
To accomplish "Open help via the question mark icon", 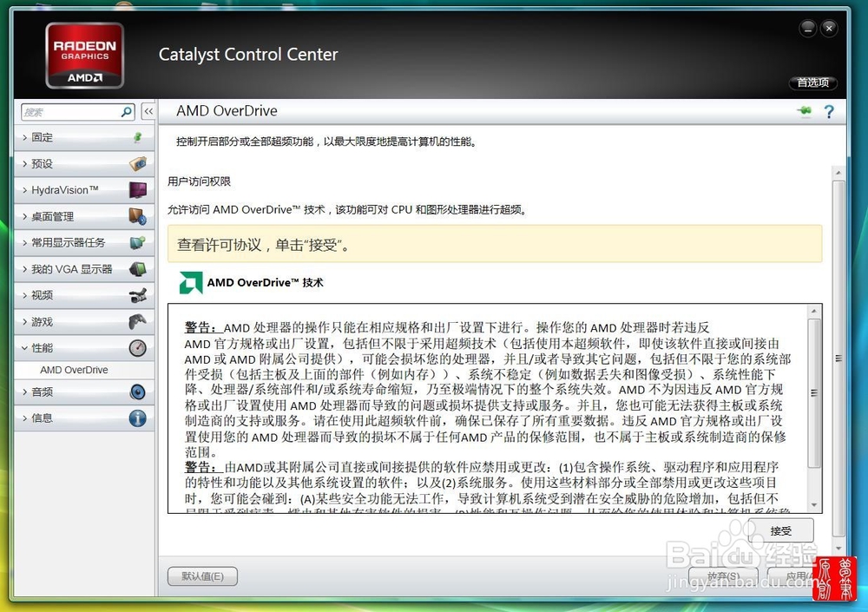I will [x=829, y=112].
